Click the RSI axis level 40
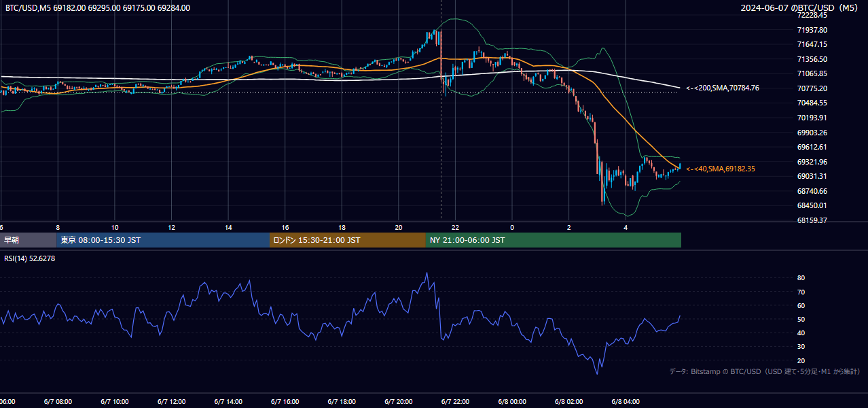Viewport: 868px width, 408px height. pos(801,333)
